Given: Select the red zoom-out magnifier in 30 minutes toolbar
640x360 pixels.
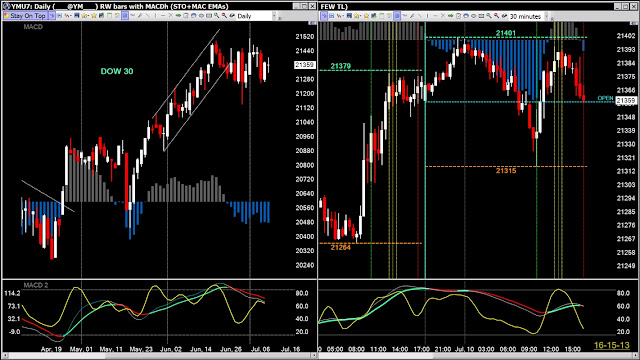Looking at the screenshot, I should [496, 16].
